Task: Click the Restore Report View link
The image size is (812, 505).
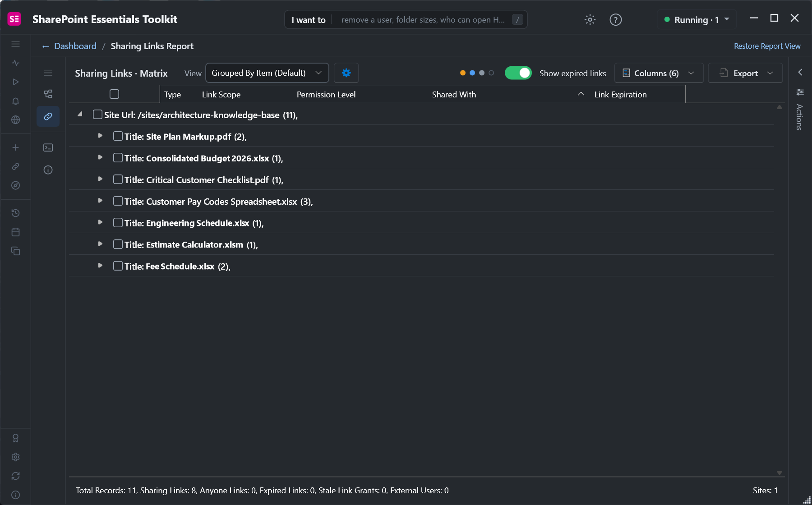Action: click(767, 46)
